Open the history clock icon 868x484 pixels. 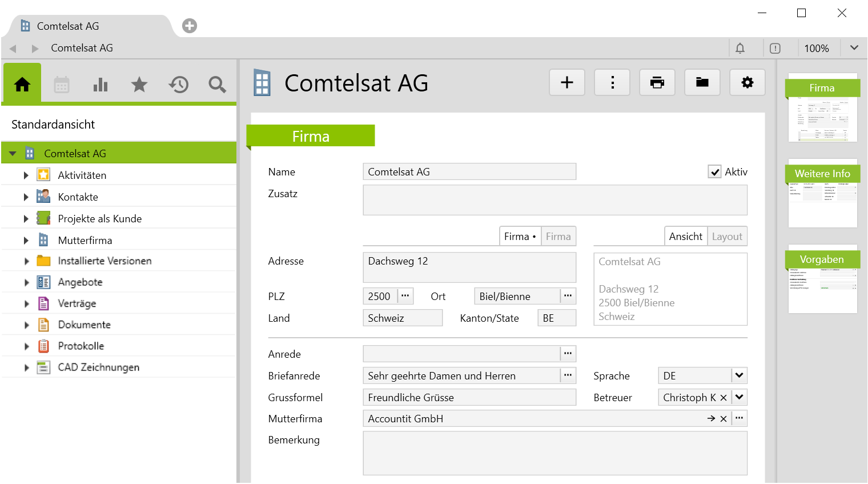(178, 85)
